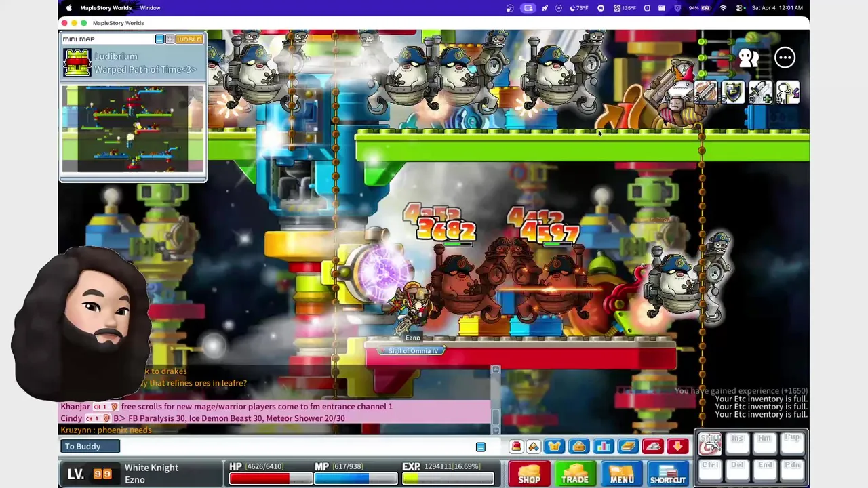The image size is (868, 488).
Task: Select the empty Ins quick slot
Action: click(737, 443)
